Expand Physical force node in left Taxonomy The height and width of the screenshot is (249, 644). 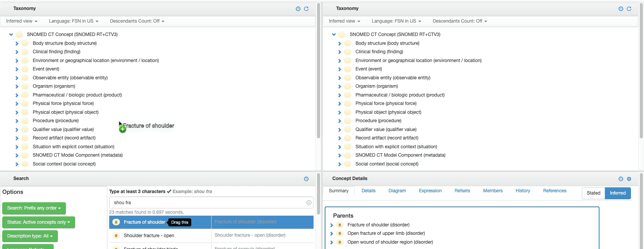(17, 104)
